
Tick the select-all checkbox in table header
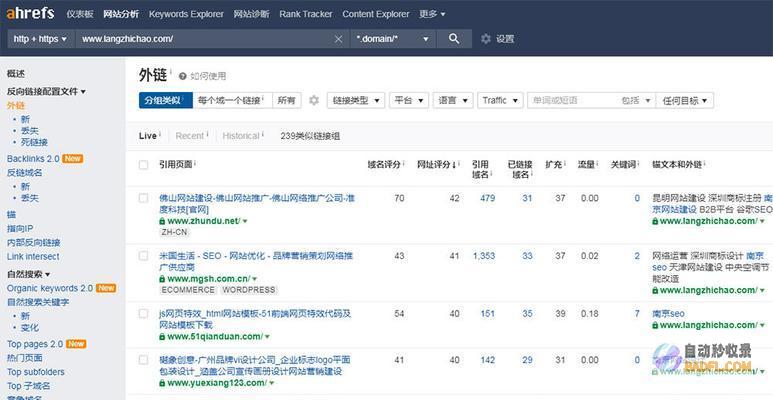[143, 165]
